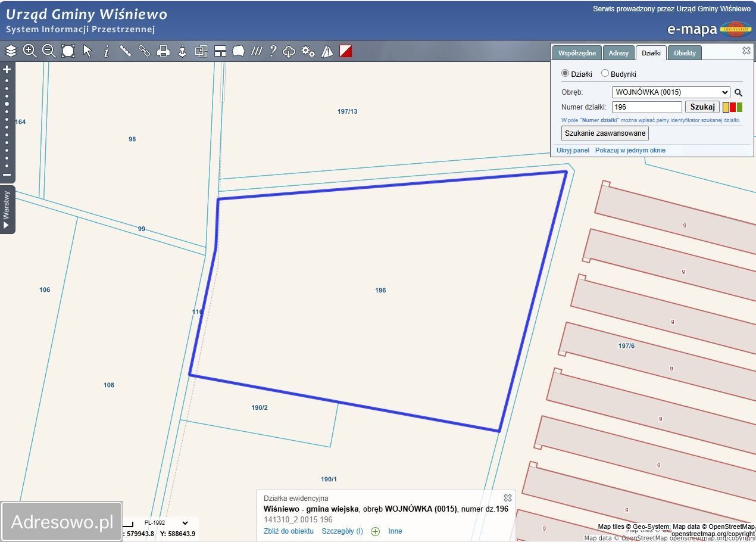Select the zoom out magnifier tool

(49, 51)
